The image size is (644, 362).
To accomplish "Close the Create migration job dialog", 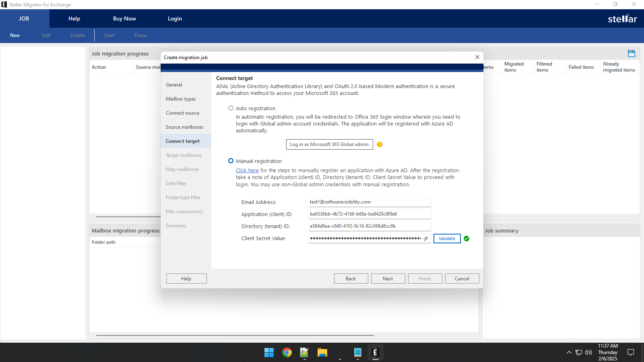I will [x=477, y=57].
